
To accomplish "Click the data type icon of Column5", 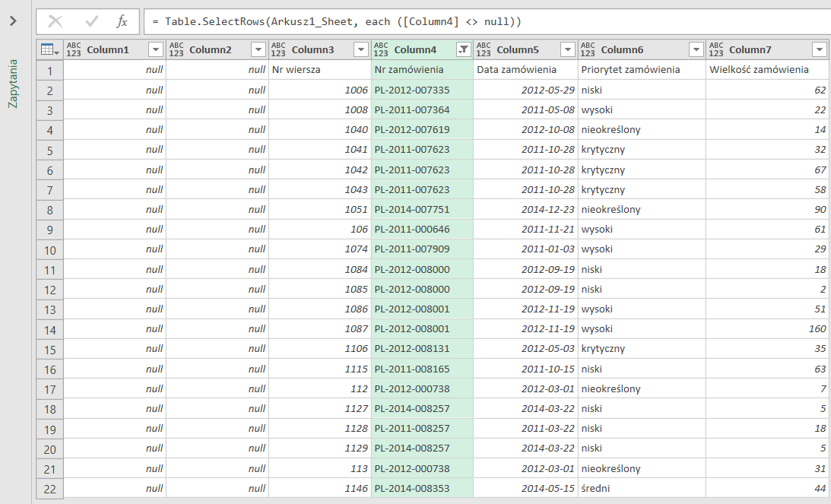I will point(484,49).
